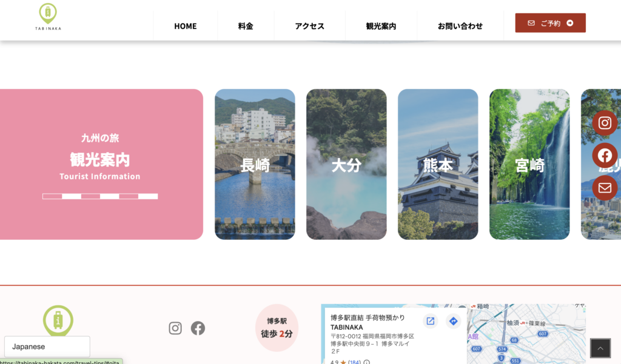621x364 pixels.
Task: Open the 料金 menu item
Action: (246, 26)
